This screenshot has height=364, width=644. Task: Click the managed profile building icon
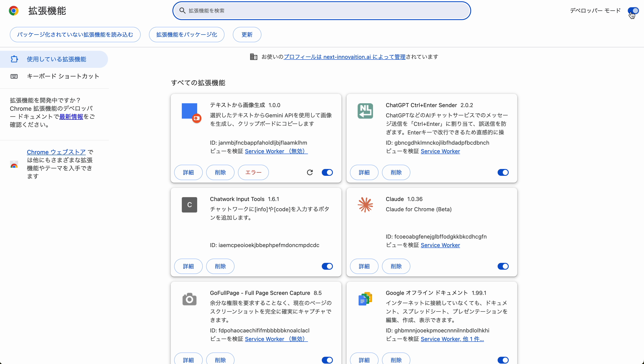pos(253,57)
